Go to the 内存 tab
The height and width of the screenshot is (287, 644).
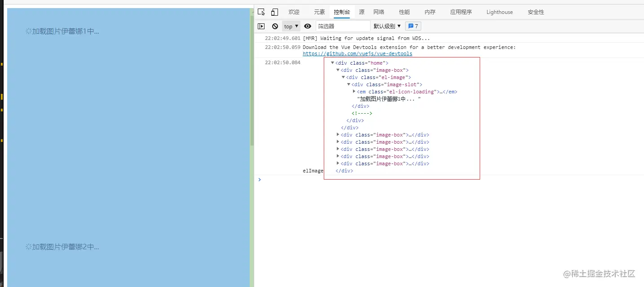[x=430, y=12]
